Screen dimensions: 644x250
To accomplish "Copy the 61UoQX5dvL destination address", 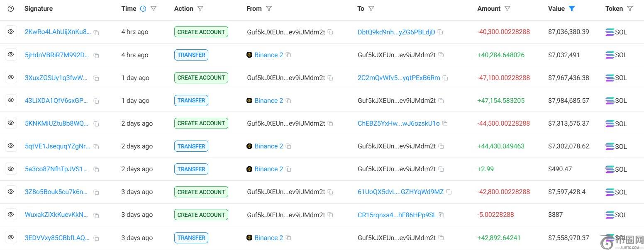I will coord(449,192).
